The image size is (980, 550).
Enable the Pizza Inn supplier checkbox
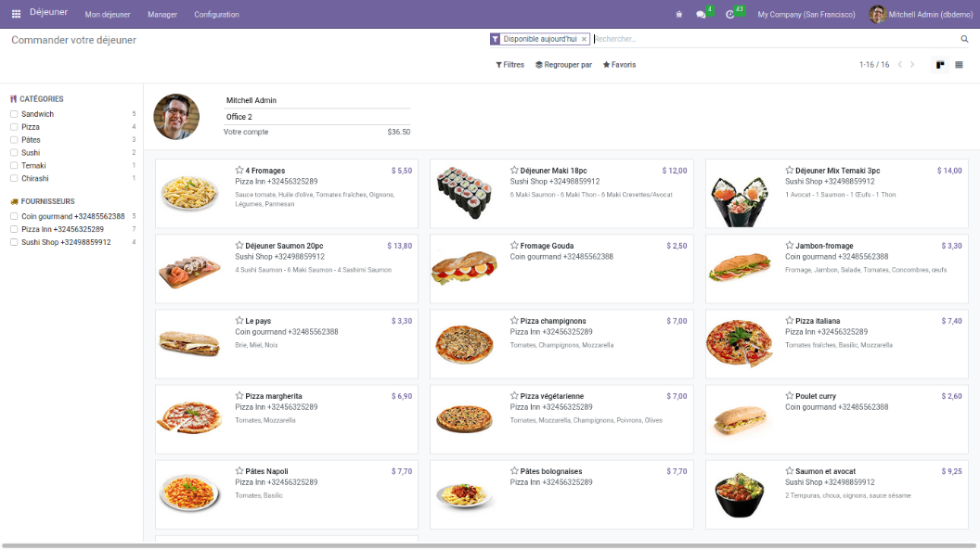pos(14,229)
